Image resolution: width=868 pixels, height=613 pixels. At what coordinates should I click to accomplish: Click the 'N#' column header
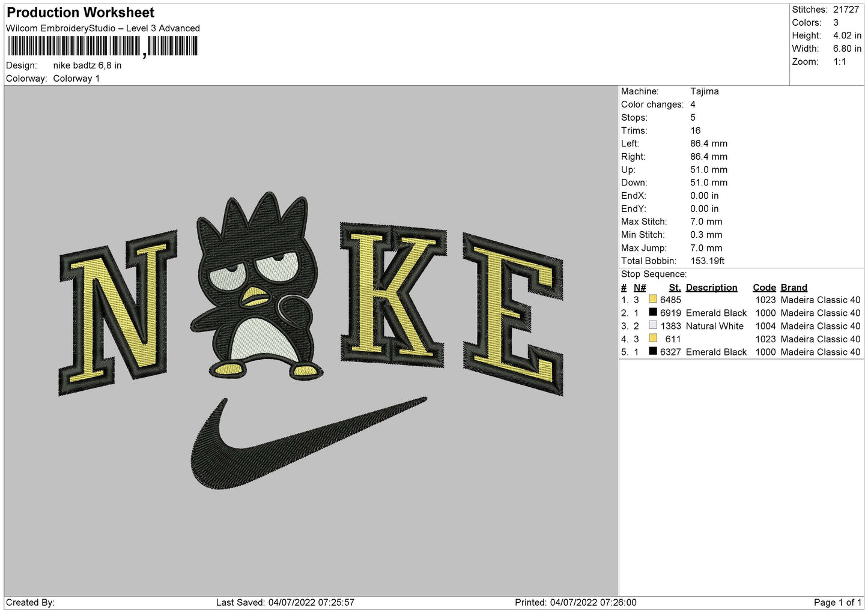coord(640,288)
